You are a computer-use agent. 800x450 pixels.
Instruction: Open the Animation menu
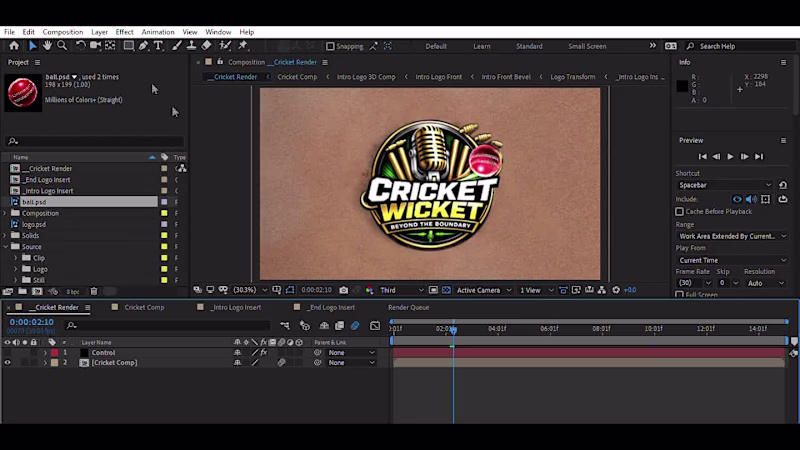point(158,32)
